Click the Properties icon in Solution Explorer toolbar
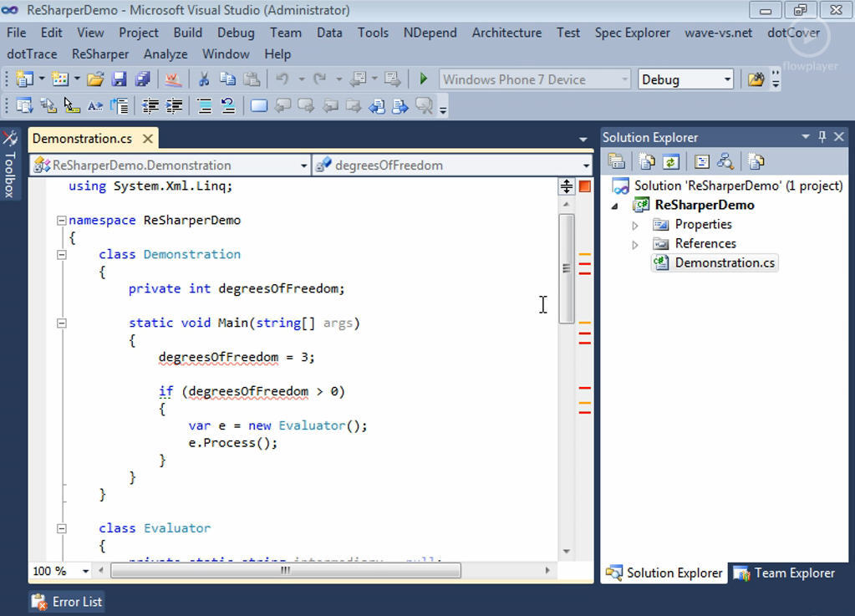 click(617, 161)
